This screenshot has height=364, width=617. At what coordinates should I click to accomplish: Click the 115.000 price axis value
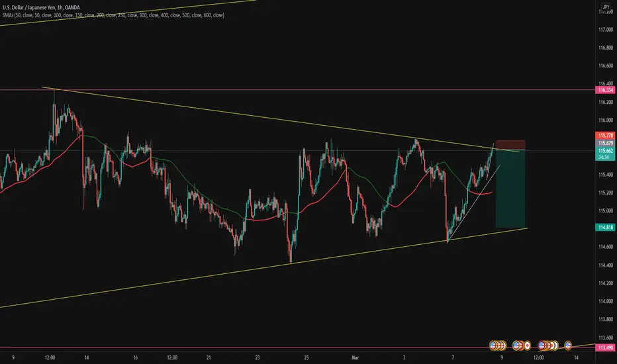(x=606, y=211)
